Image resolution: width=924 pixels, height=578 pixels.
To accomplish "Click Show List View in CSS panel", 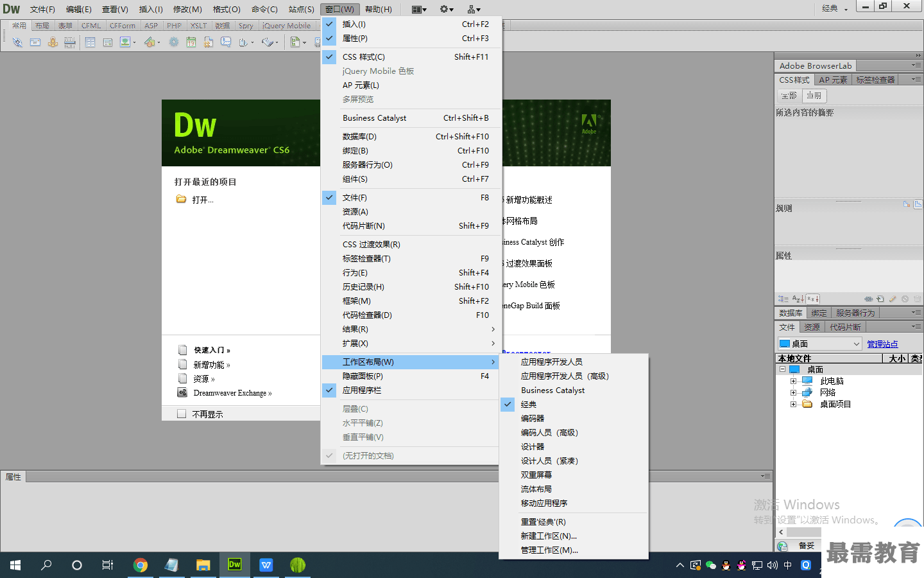I will (x=798, y=299).
